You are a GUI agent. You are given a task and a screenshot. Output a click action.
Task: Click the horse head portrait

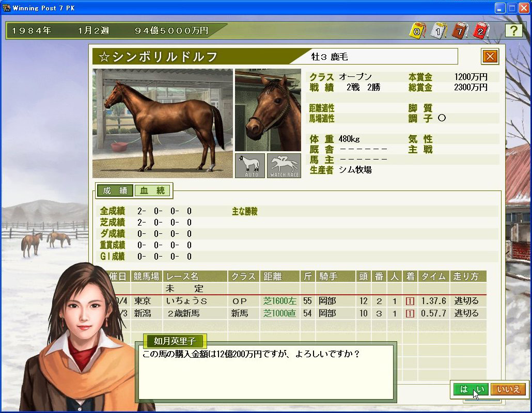point(268,110)
